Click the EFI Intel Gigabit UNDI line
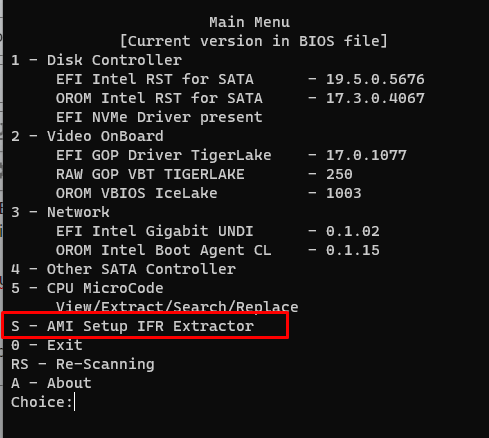 [217, 231]
